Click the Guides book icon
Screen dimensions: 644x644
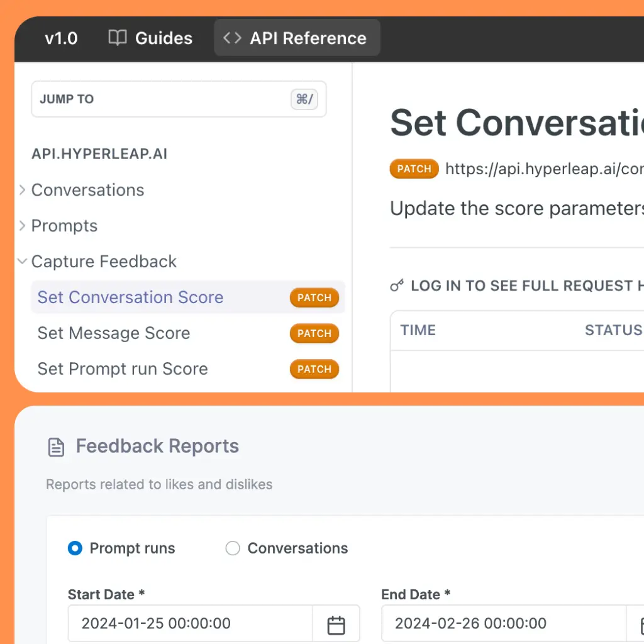(118, 38)
